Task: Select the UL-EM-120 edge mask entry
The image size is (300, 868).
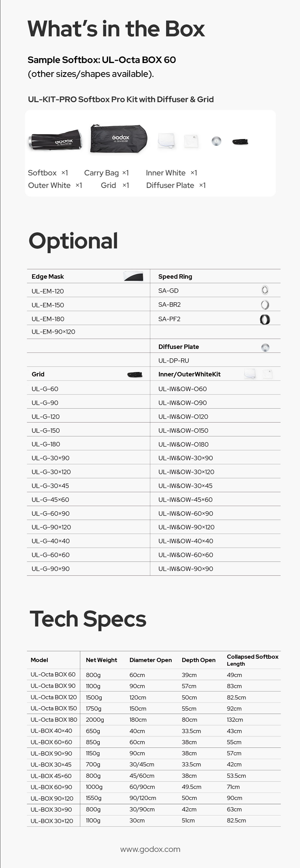Action: [47, 291]
